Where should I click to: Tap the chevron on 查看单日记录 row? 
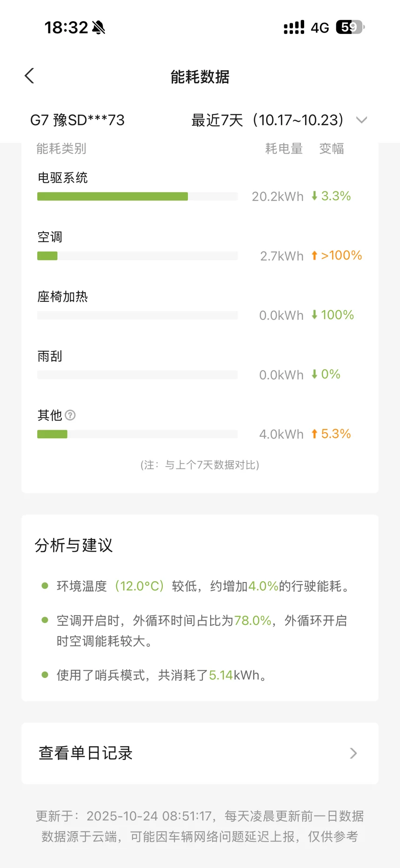pos(353,753)
